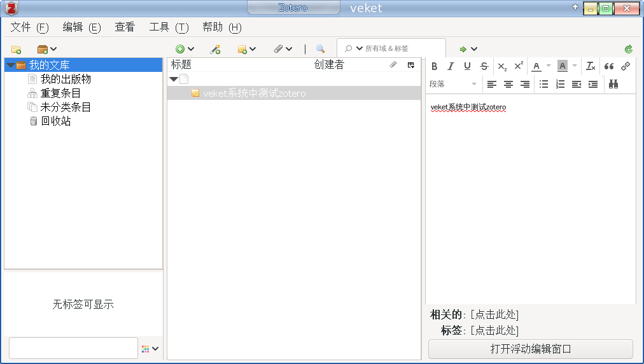Click 相关的 [点击此处] link

494,315
